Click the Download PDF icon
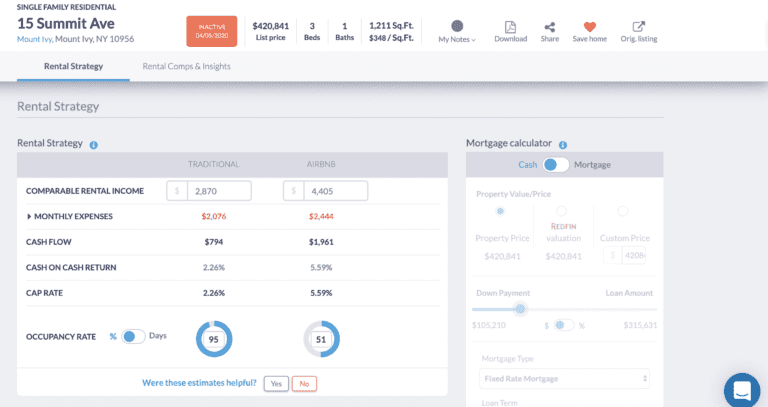The height and width of the screenshot is (407, 768). click(x=510, y=27)
